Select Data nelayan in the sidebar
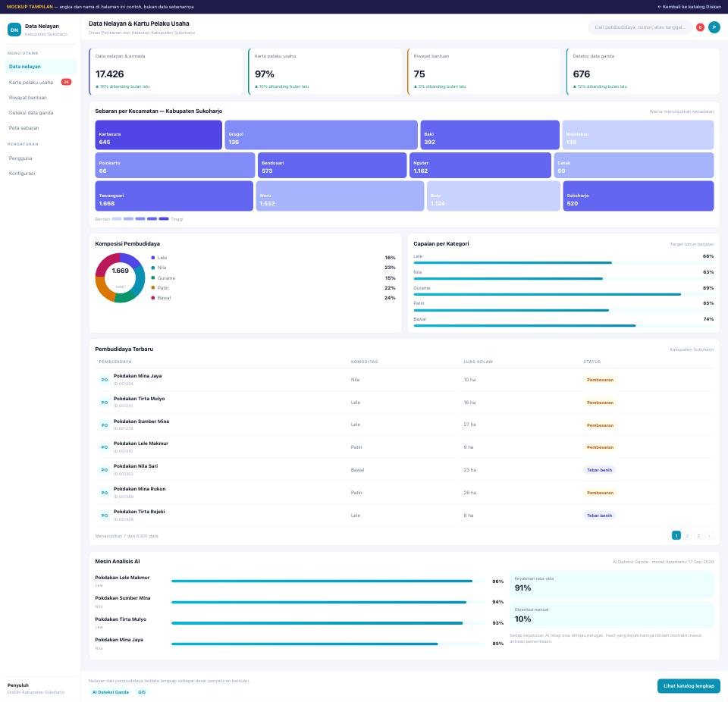728x702 pixels. click(40, 67)
